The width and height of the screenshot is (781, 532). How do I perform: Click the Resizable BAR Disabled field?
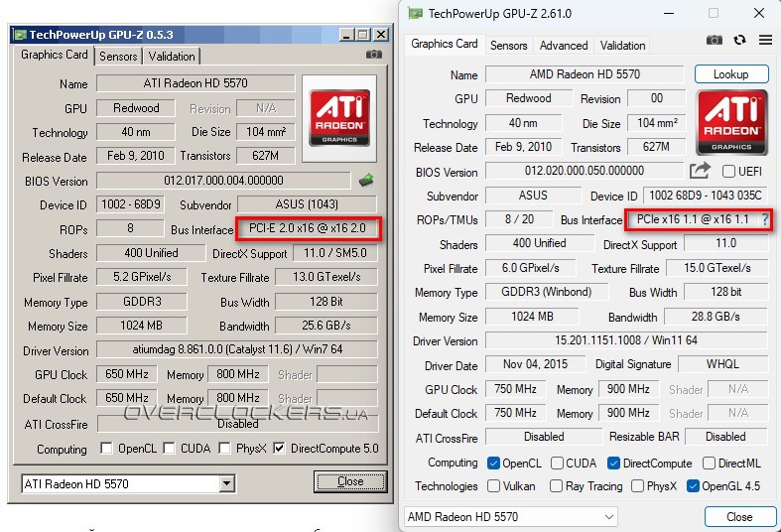725,437
